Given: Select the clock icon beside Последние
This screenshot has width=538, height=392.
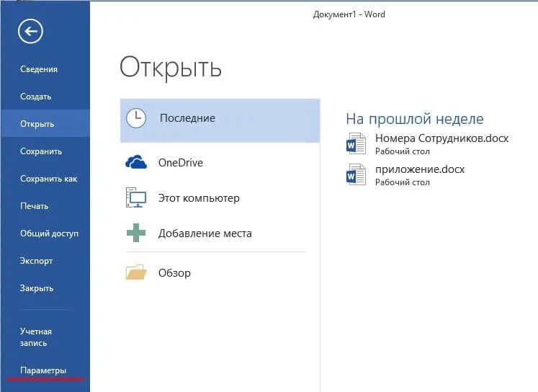Looking at the screenshot, I should (x=136, y=118).
